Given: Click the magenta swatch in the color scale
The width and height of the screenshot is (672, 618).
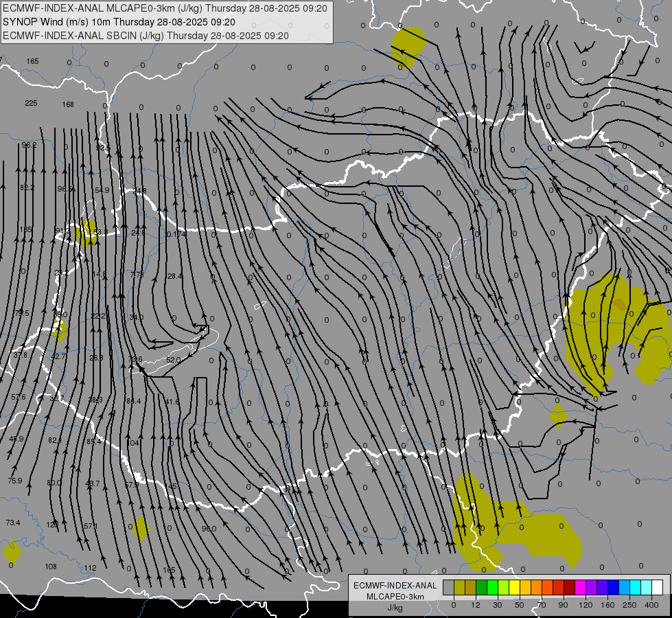Looking at the screenshot, I should click(x=581, y=588).
